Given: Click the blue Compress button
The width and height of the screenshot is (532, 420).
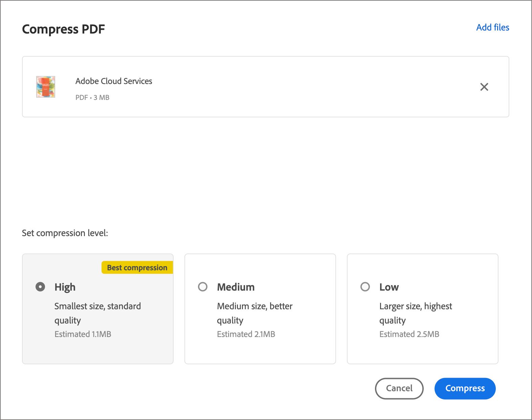Looking at the screenshot, I should 465,388.
